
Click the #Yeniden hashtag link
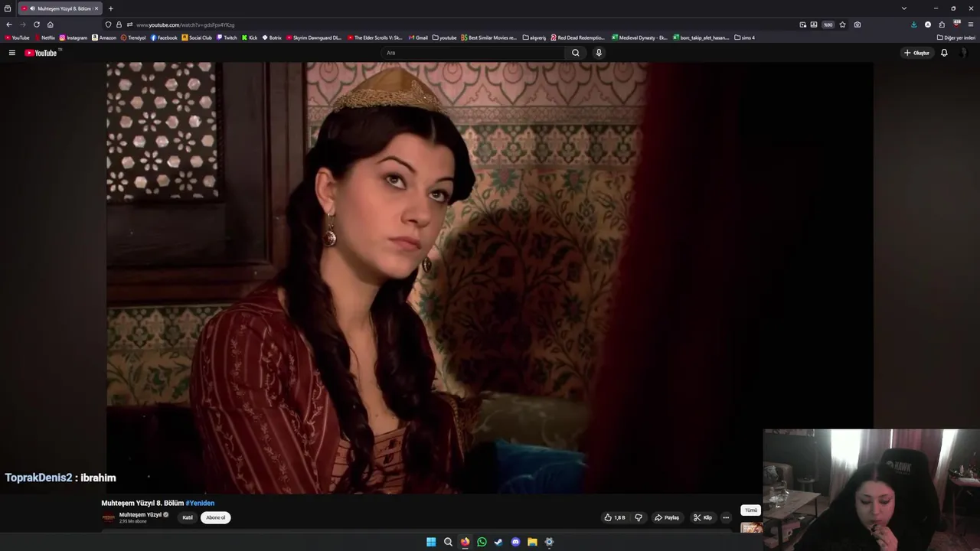(x=200, y=503)
